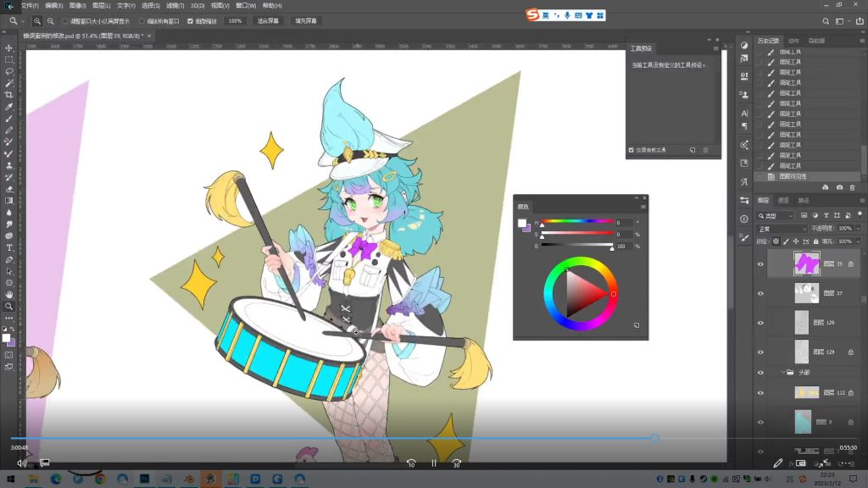Click the camera icon to create snapshot
This screenshot has height=488, width=868.
pos(839,187)
